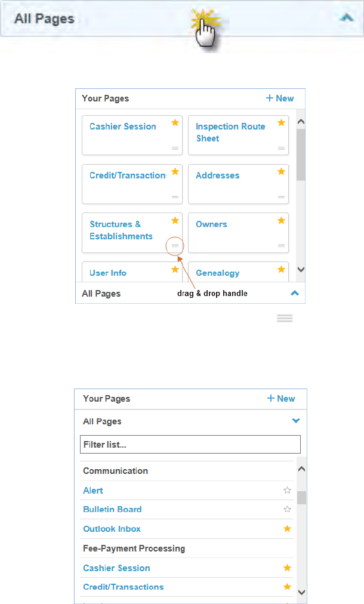Unfavorite the Cashier Session card star
The height and width of the screenshot is (604, 364).
[175, 123]
